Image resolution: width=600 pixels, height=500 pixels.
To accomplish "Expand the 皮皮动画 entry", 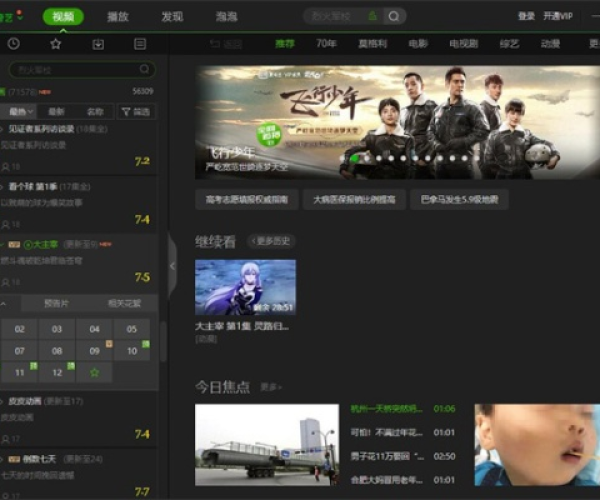I will 2,401.
